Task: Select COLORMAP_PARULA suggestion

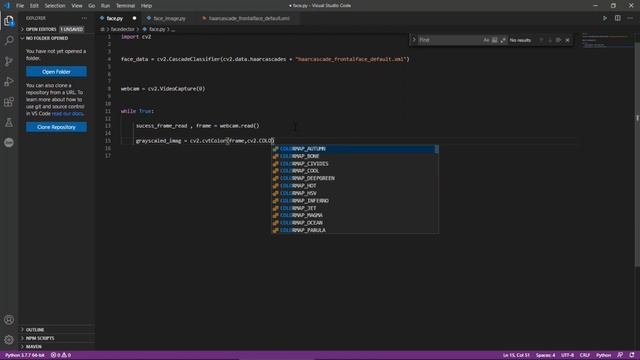Action: tap(353, 230)
